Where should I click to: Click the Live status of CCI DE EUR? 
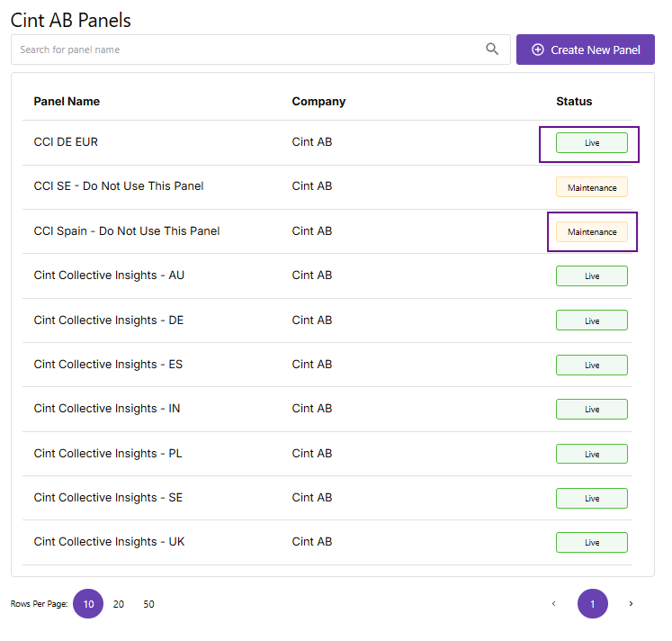point(592,143)
